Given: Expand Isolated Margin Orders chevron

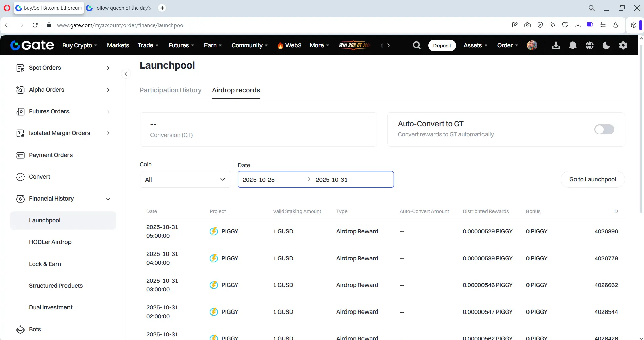Looking at the screenshot, I should [108, 133].
